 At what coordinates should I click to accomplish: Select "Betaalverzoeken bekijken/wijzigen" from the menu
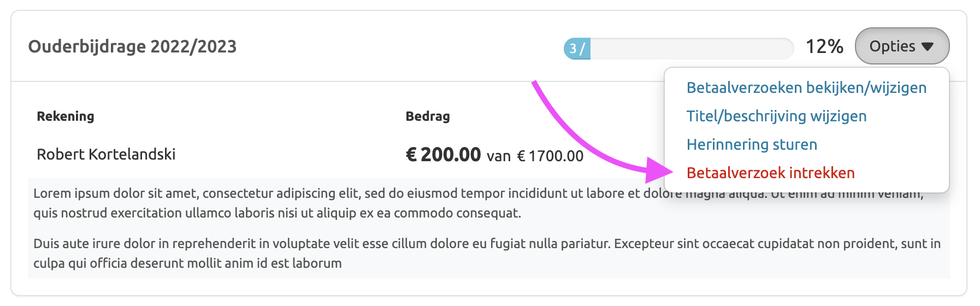click(x=806, y=88)
